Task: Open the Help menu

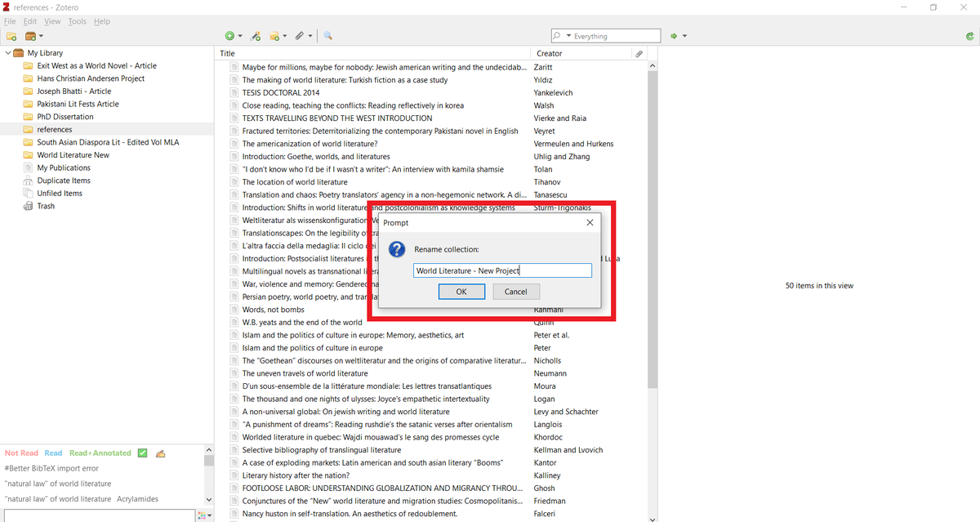Action: 101,21
